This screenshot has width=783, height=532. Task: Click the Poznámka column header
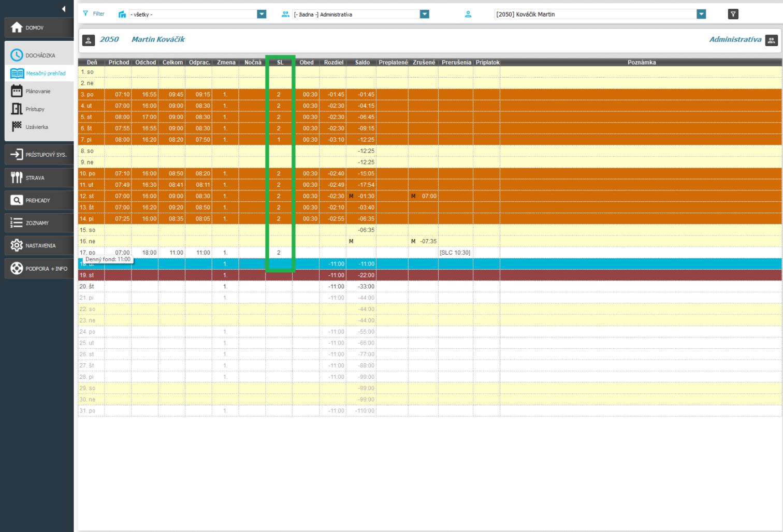[x=641, y=63]
